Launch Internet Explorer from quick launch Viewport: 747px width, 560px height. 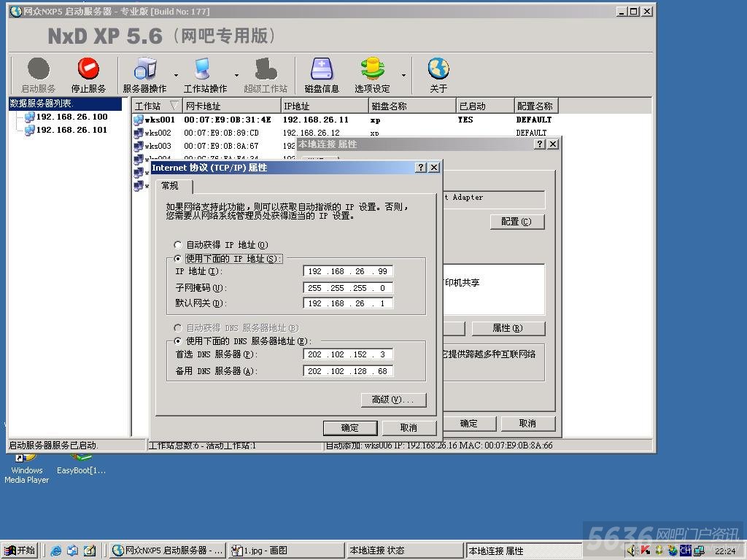tap(55, 551)
